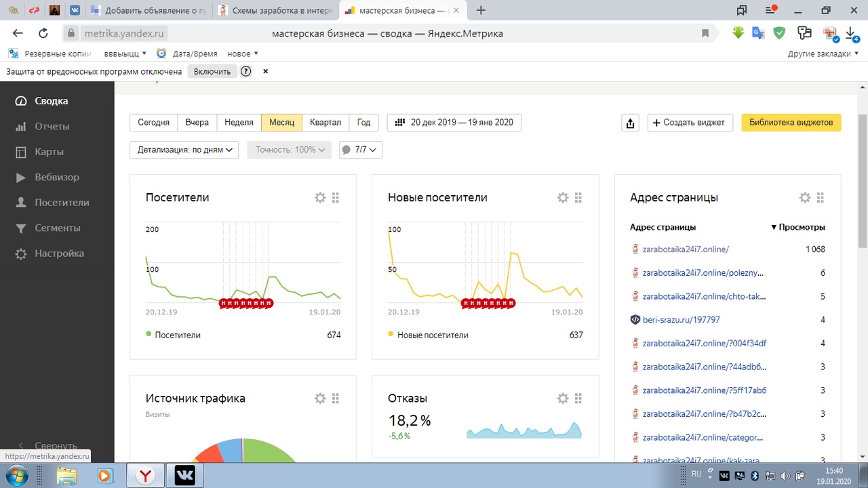Open the bookmarks collections icon in title bar
The image size is (868, 488).
pyautogui.click(x=741, y=10)
